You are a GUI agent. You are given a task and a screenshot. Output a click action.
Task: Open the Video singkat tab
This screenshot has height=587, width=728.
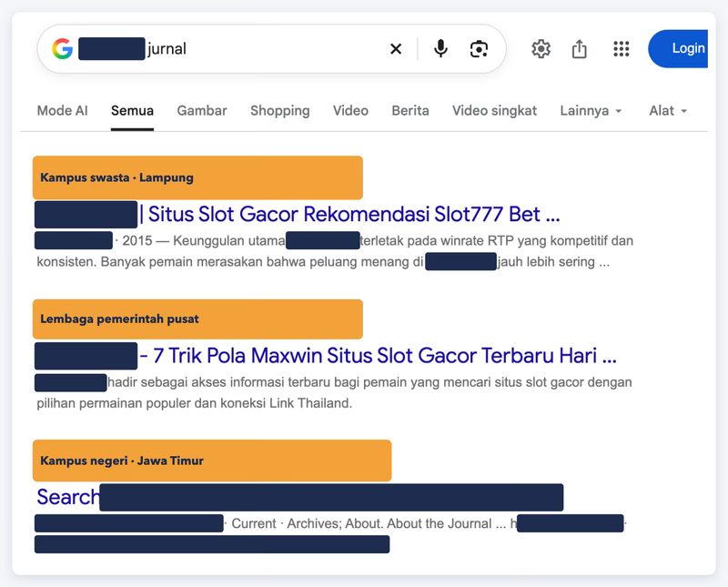[x=494, y=110]
